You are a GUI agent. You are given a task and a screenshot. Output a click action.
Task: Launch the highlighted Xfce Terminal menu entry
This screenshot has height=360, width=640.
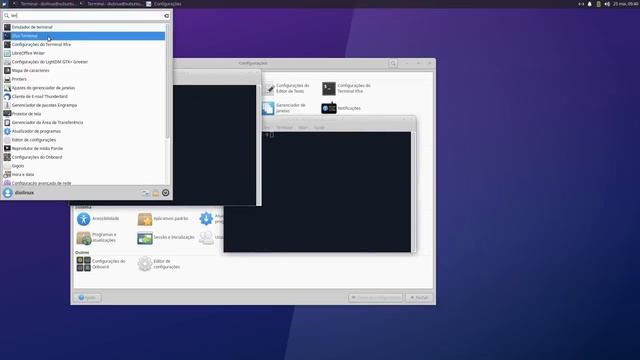[x=84, y=36]
